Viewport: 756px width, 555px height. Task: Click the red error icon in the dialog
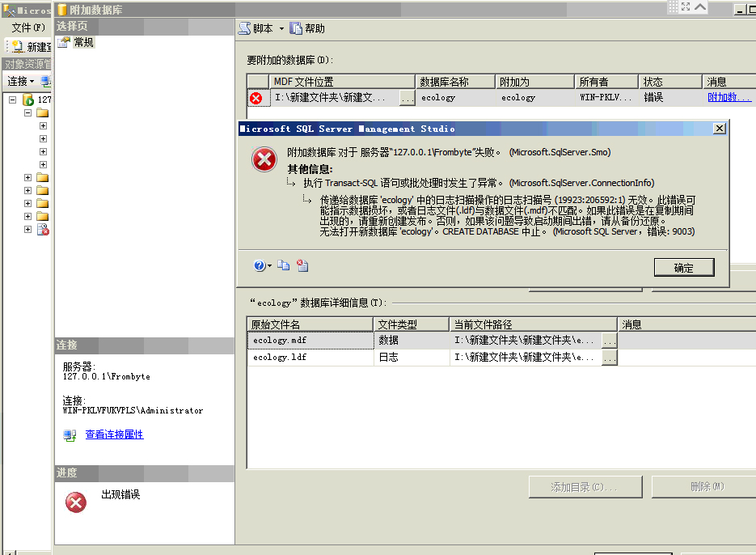(264, 159)
